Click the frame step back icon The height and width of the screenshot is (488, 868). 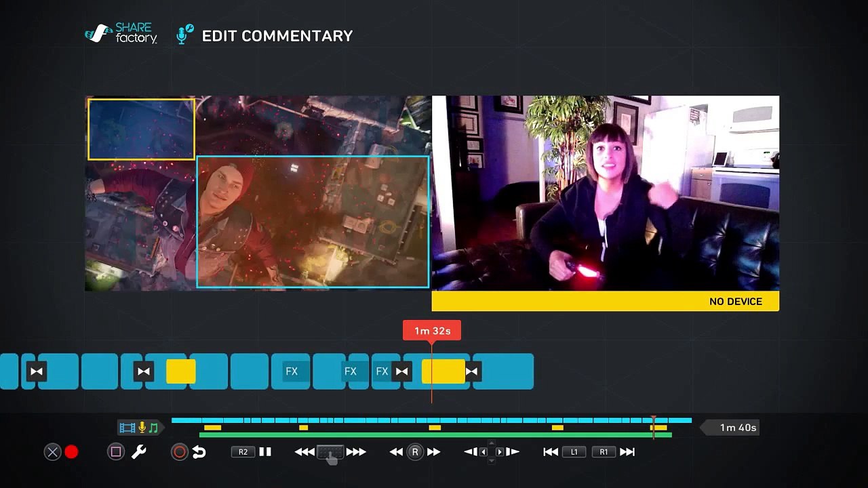(x=471, y=452)
